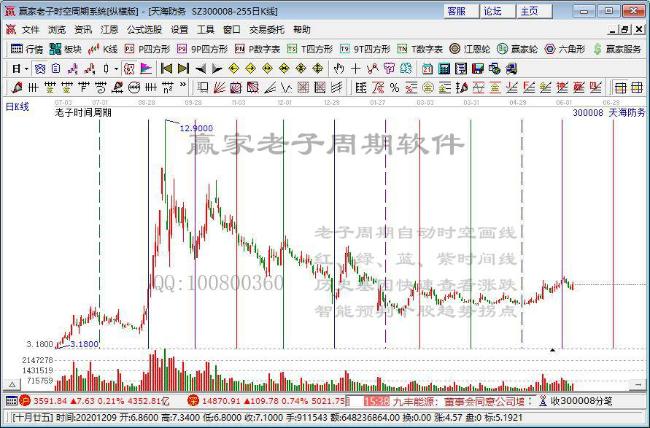Open the 赢家轮 wheel tool

pos(517,49)
